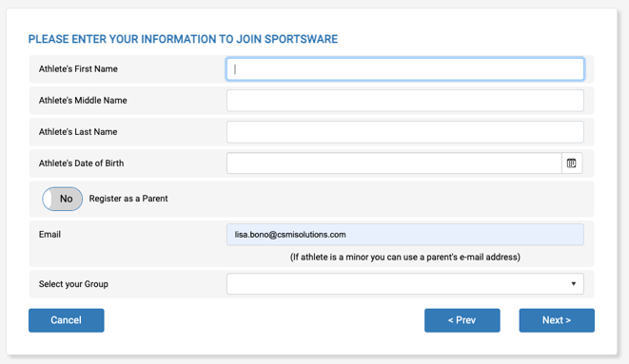This screenshot has height=364, width=629.
Task: Click the "Athlete's Date of Birth" label
Action: (82, 163)
